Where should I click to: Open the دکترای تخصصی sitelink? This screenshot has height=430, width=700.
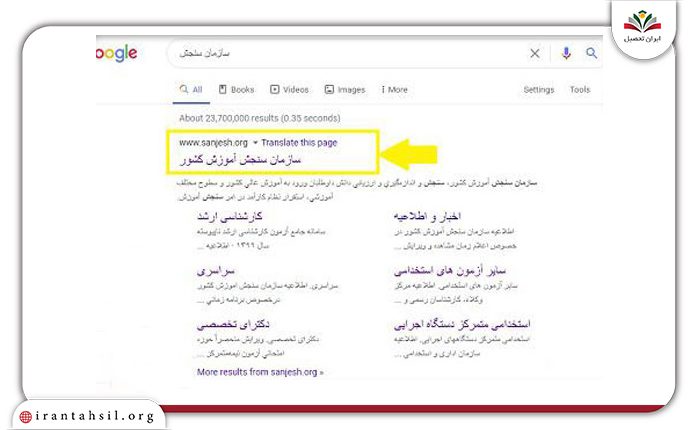(233, 325)
